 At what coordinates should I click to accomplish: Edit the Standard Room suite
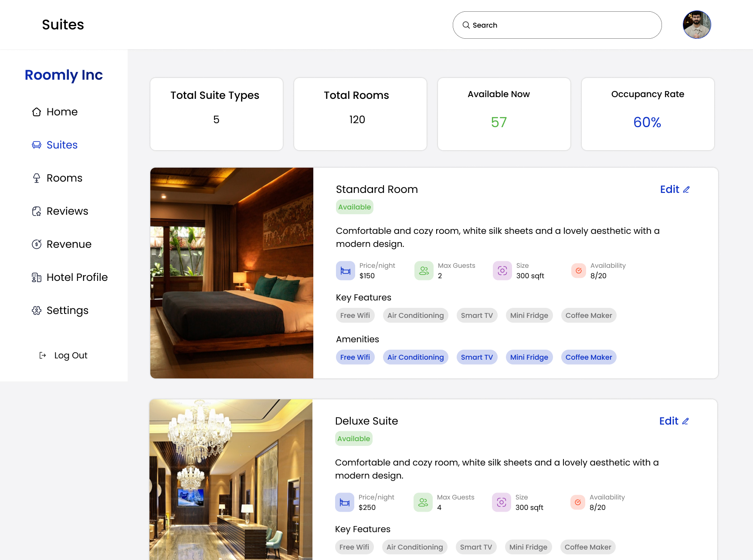pyautogui.click(x=675, y=189)
